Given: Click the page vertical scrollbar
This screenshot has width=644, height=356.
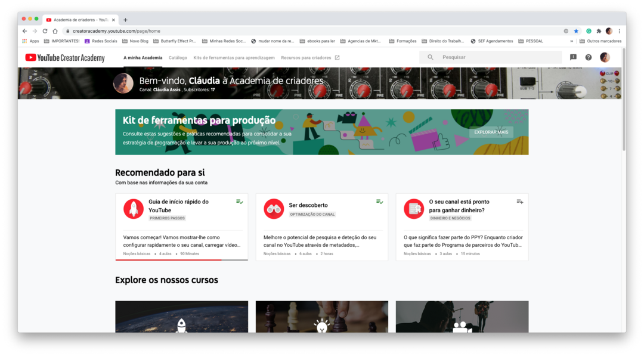Looking at the screenshot, I should pyautogui.click(x=624, y=100).
